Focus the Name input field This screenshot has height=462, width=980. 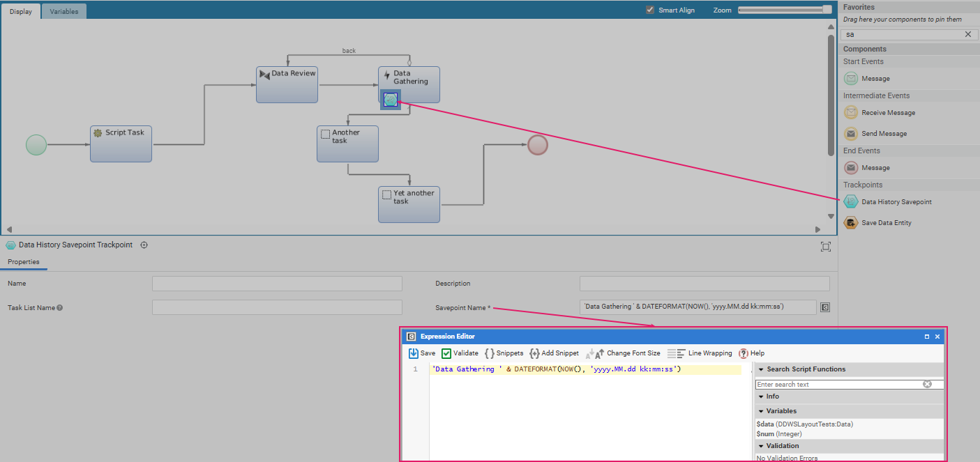(277, 284)
